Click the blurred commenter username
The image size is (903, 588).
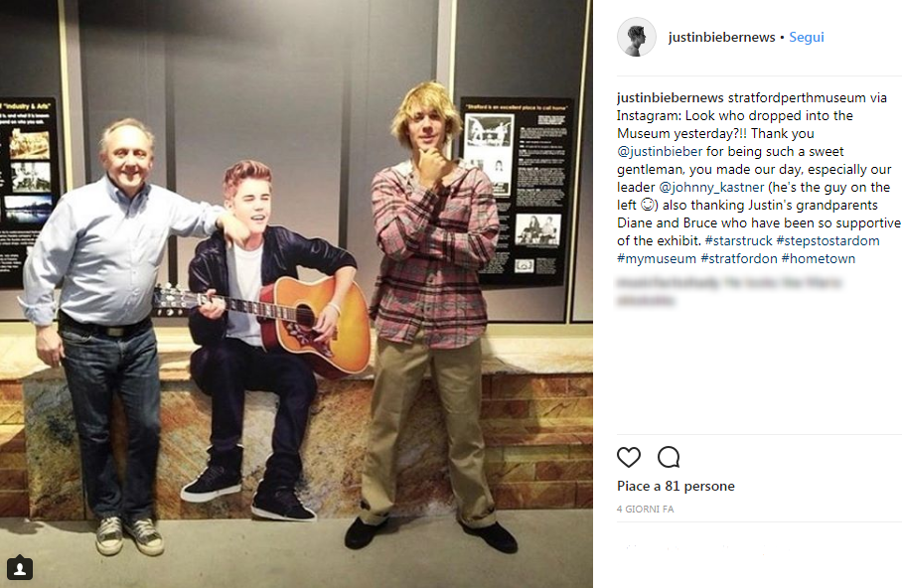668,283
